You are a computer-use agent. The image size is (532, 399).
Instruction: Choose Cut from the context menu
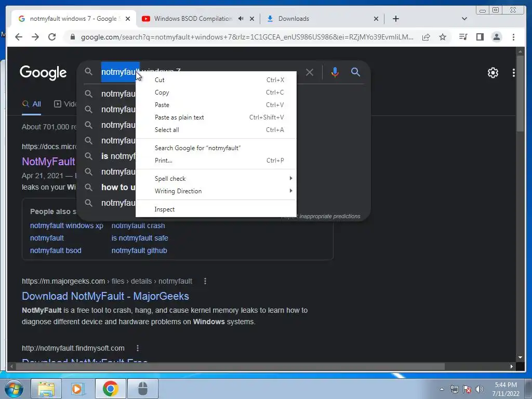click(216, 80)
